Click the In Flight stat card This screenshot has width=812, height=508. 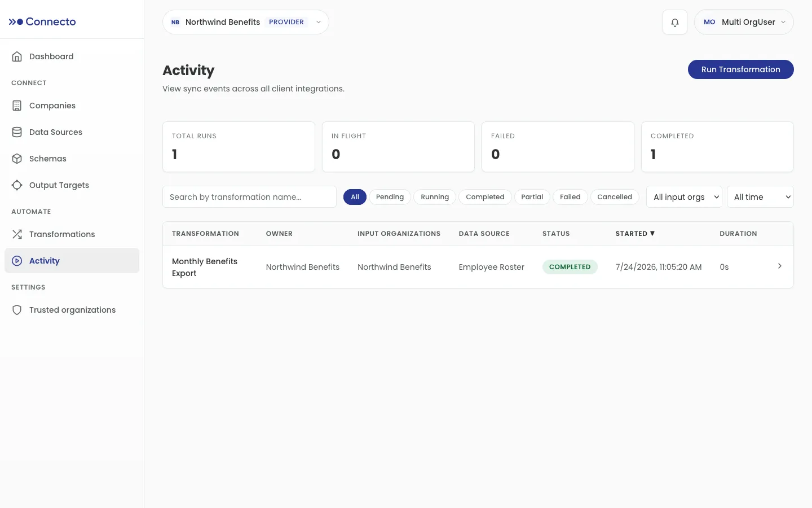(398, 147)
